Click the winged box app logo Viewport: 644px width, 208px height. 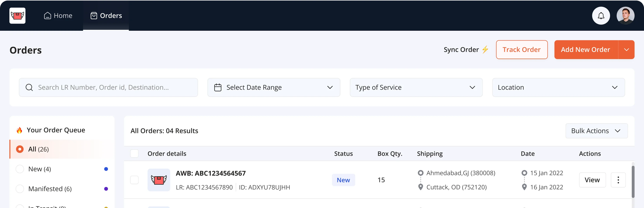click(x=17, y=15)
